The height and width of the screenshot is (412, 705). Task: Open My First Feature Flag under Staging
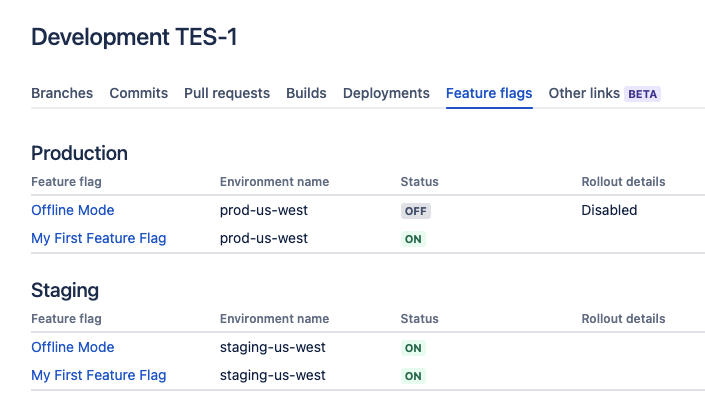99,375
